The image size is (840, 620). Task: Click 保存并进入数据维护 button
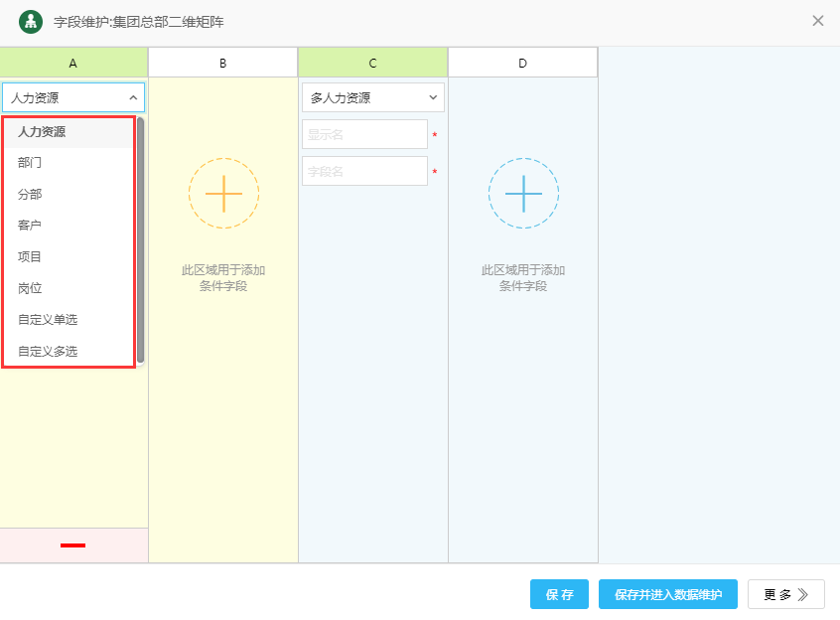tap(667, 594)
